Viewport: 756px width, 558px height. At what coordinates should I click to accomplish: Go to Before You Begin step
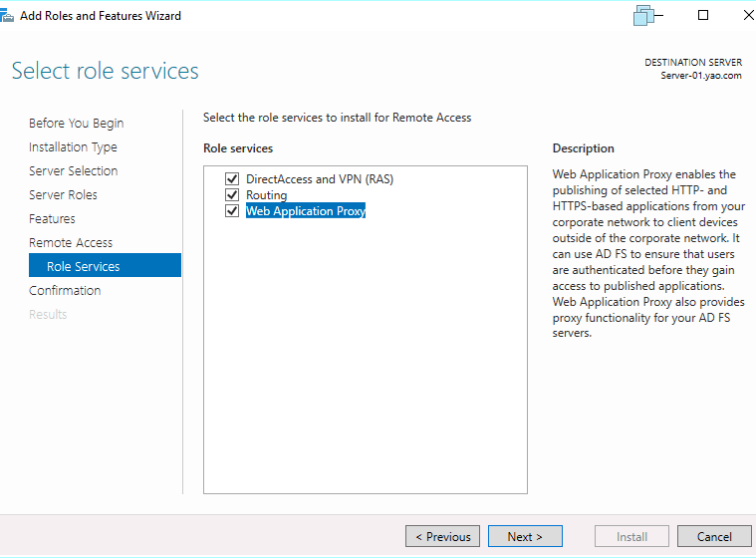[77, 124]
